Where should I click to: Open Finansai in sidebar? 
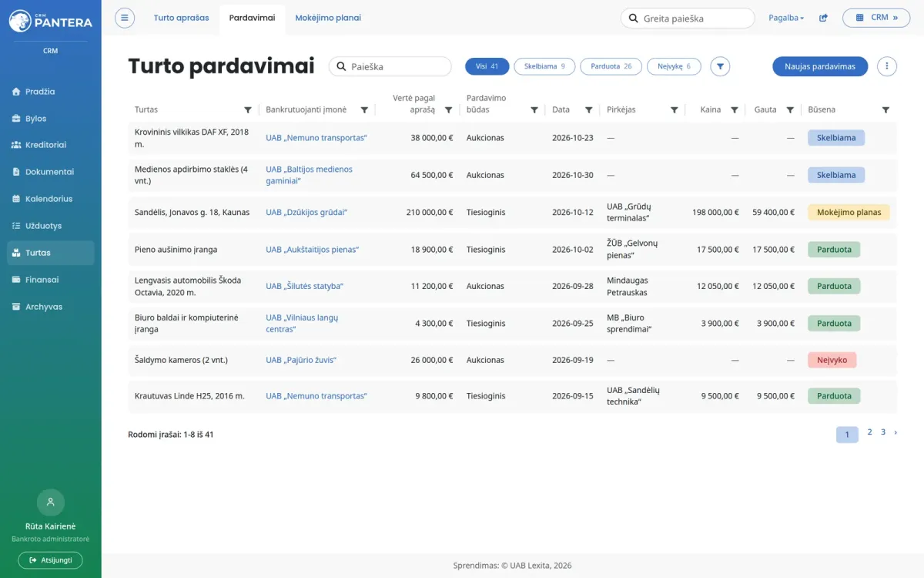pos(51,280)
